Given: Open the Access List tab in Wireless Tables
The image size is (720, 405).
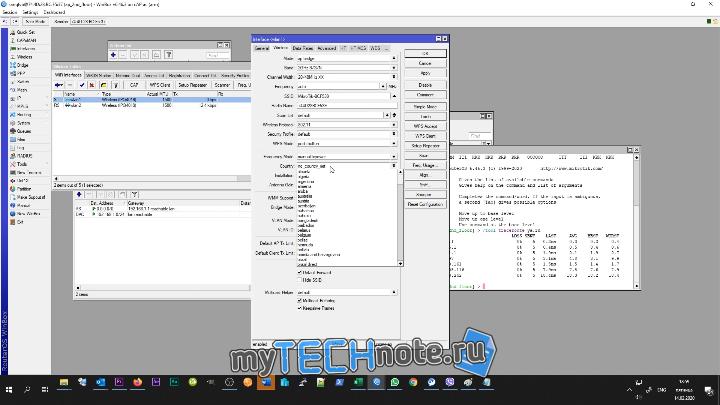Looking at the screenshot, I should (154, 75).
